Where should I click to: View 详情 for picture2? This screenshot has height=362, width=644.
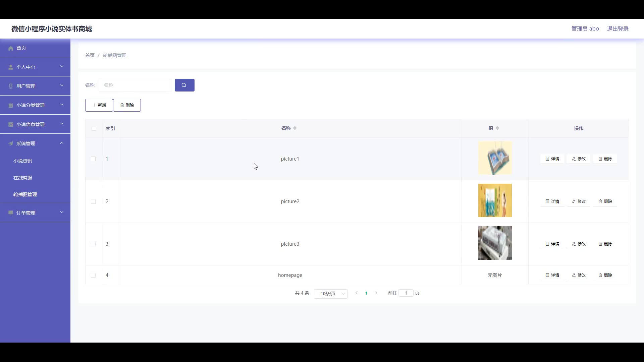click(552, 201)
